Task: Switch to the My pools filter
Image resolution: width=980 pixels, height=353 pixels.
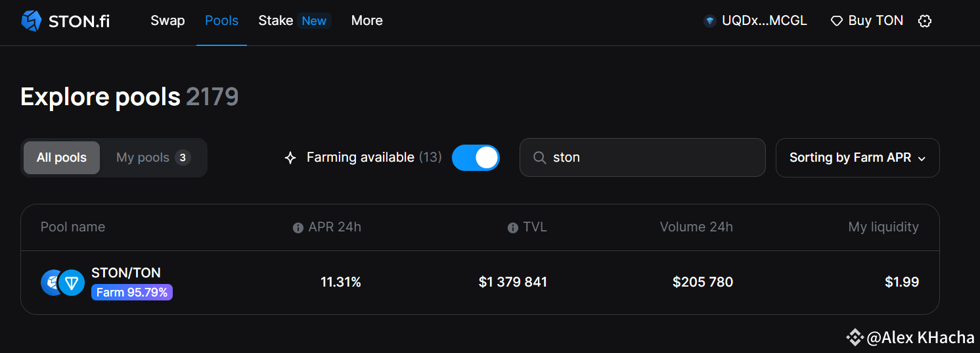Action: coord(153,158)
